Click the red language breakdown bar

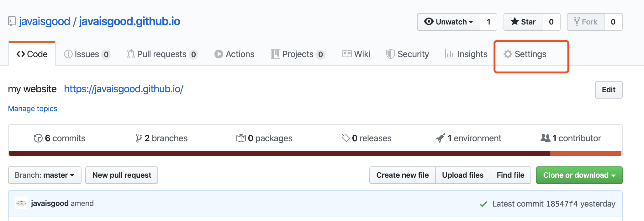(279, 153)
